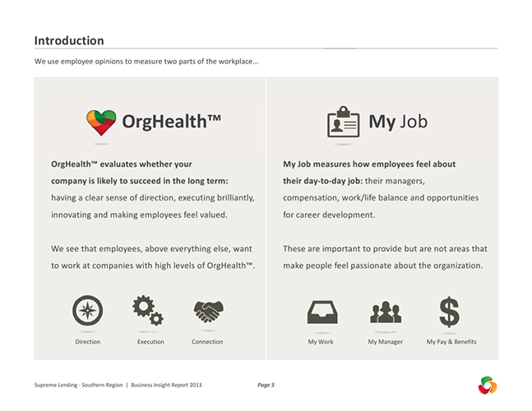The width and height of the screenshot is (532, 411).
Task: Click the My Pay & Benefits dollar icon
Action: click(x=449, y=311)
